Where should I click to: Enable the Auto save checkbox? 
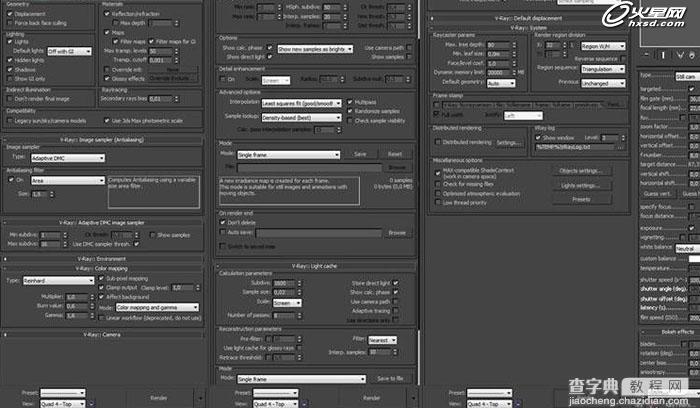click(x=223, y=232)
